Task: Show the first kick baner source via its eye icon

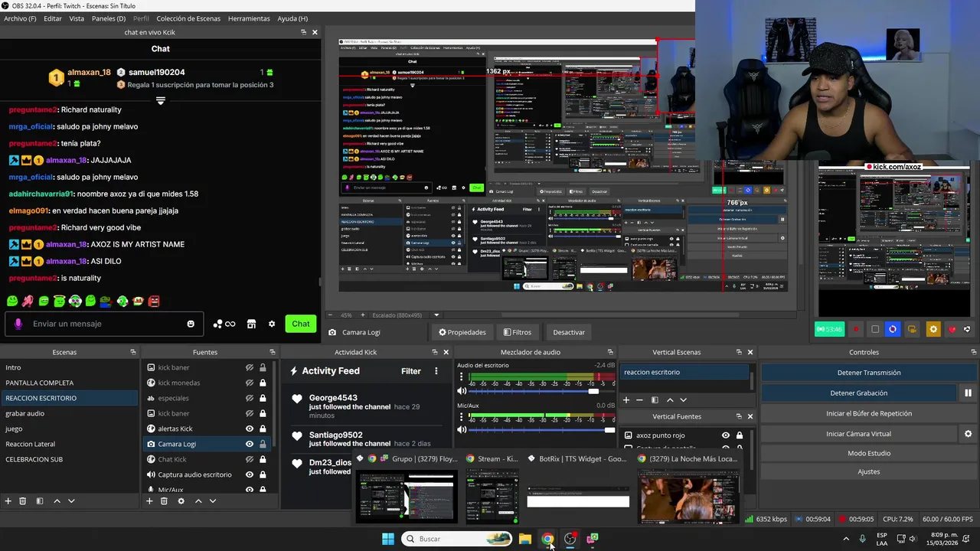Action: [x=250, y=367]
